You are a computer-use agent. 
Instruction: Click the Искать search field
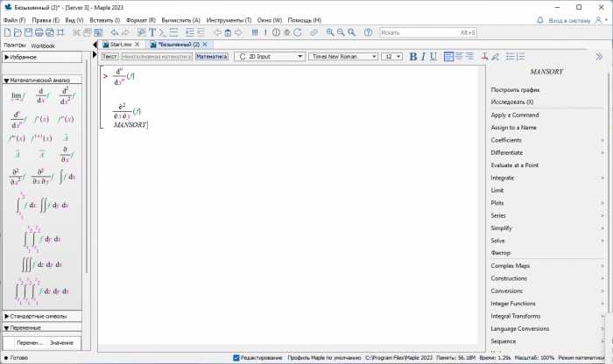point(428,32)
